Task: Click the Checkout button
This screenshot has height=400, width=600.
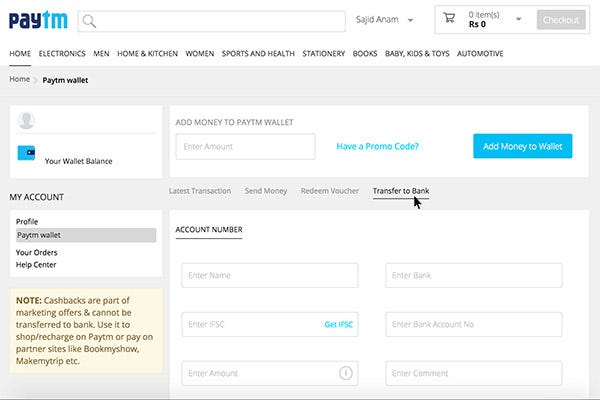Action: [561, 20]
